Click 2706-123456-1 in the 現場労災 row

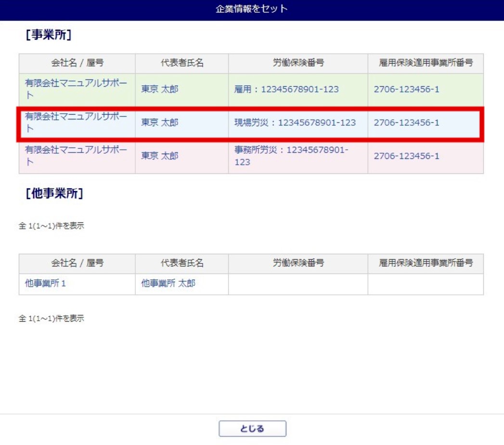click(x=406, y=122)
